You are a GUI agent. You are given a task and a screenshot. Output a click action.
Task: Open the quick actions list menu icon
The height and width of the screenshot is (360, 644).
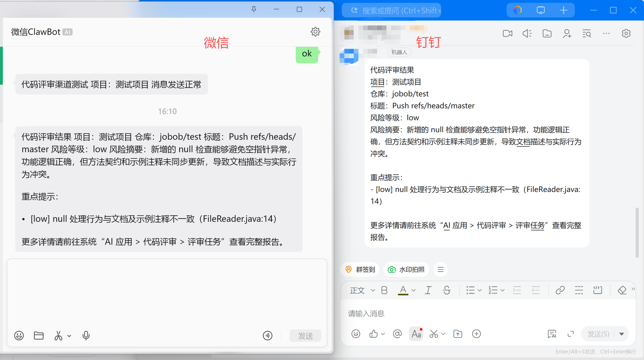(x=440, y=269)
